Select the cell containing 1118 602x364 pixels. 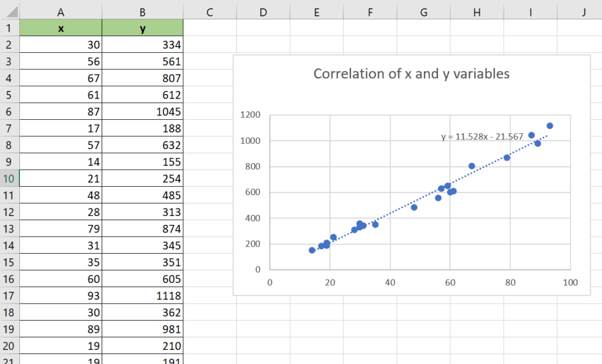pyautogui.click(x=142, y=295)
